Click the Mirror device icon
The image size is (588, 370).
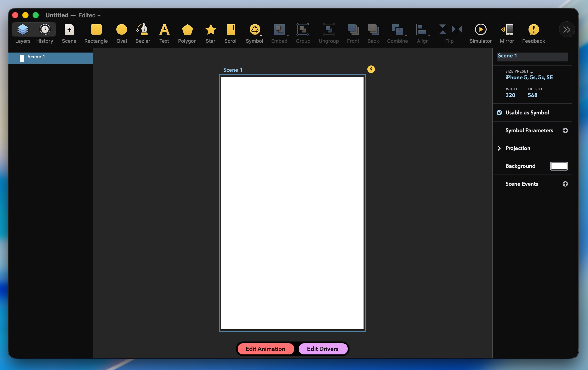[507, 30]
